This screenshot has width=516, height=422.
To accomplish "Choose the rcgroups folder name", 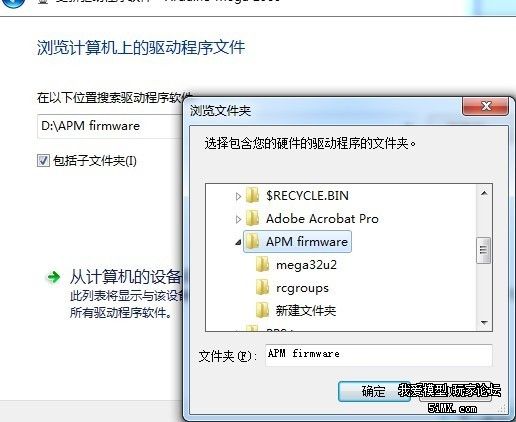I will (302, 288).
